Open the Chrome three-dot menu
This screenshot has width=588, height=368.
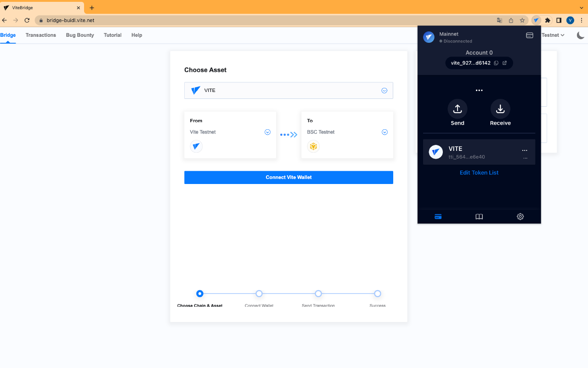pyautogui.click(x=582, y=20)
